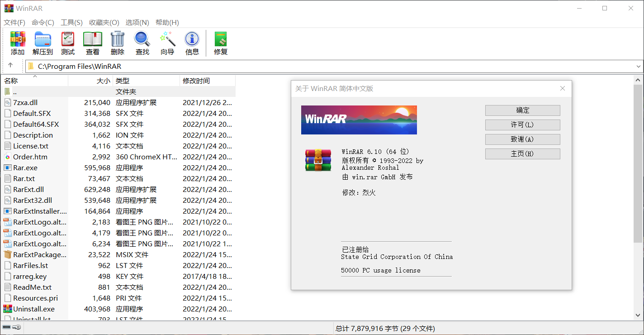Click the 修复 (Repair) toolbar icon
Viewport: 644px width, 335px height.
point(221,39)
